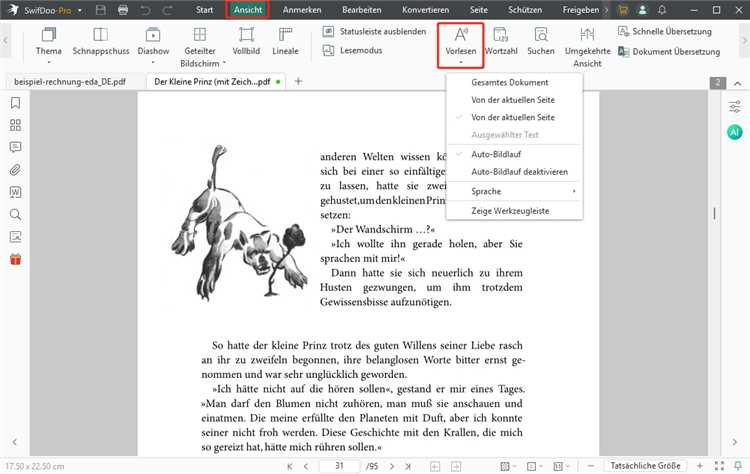
Task: Open the green AI assistant icon
Action: [735, 132]
